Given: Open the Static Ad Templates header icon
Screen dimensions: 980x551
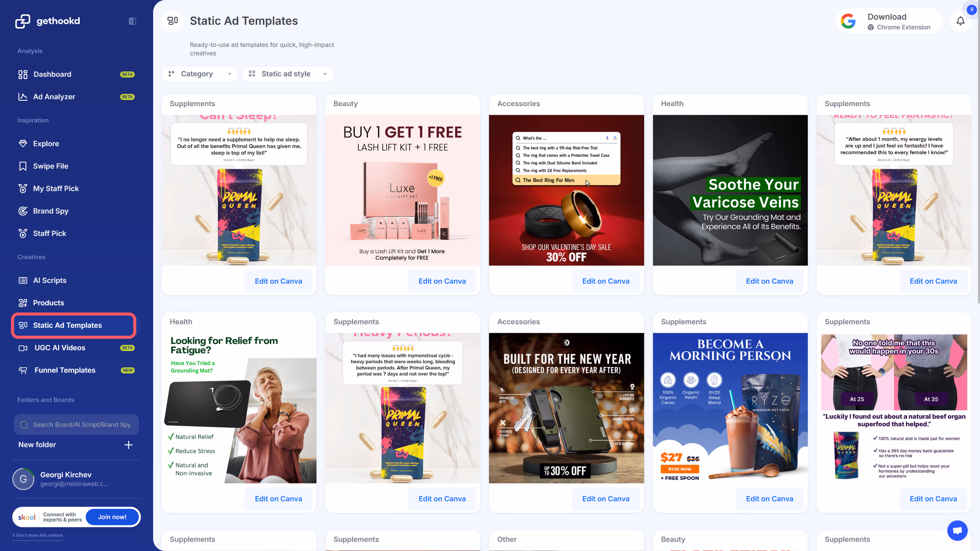Looking at the screenshot, I should (173, 21).
